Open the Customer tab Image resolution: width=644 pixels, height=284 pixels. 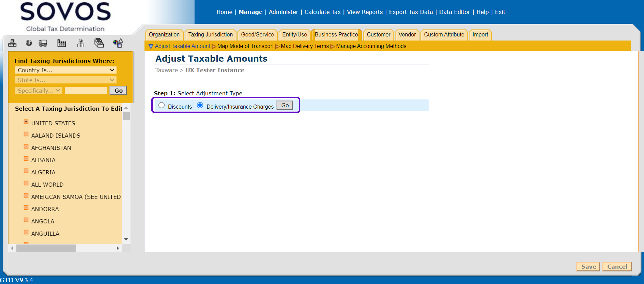click(378, 35)
